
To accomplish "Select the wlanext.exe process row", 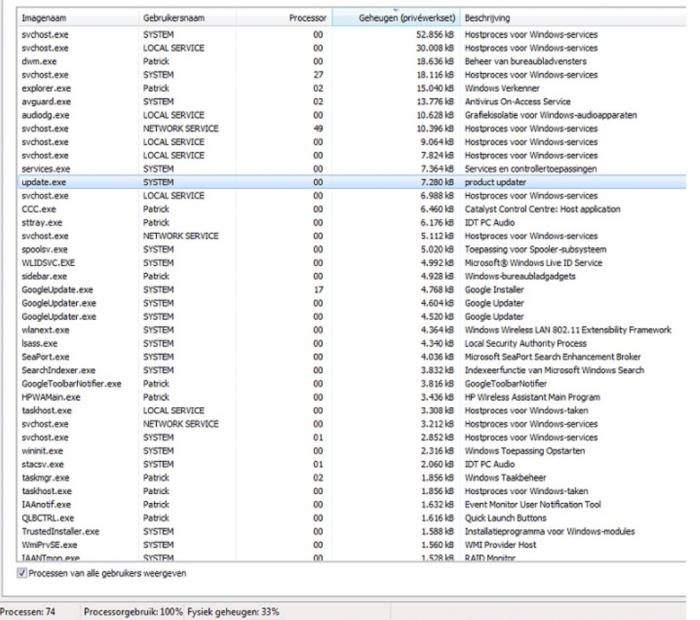I will pyautogui.click(x=351, y=330).
